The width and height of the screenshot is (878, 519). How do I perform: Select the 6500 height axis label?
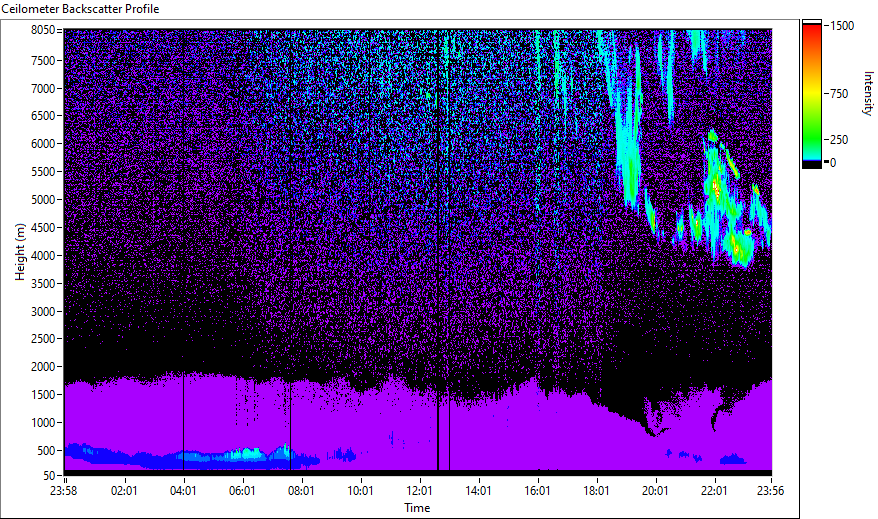coord(43,116)
